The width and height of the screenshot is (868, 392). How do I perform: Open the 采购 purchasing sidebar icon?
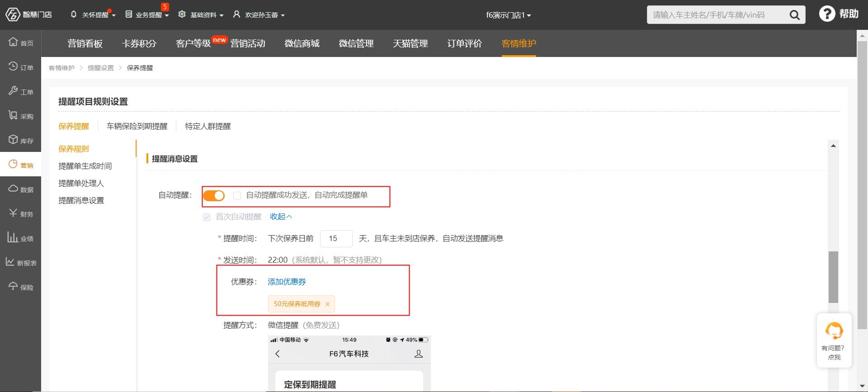pyautogui.click(x=13, y=115)
